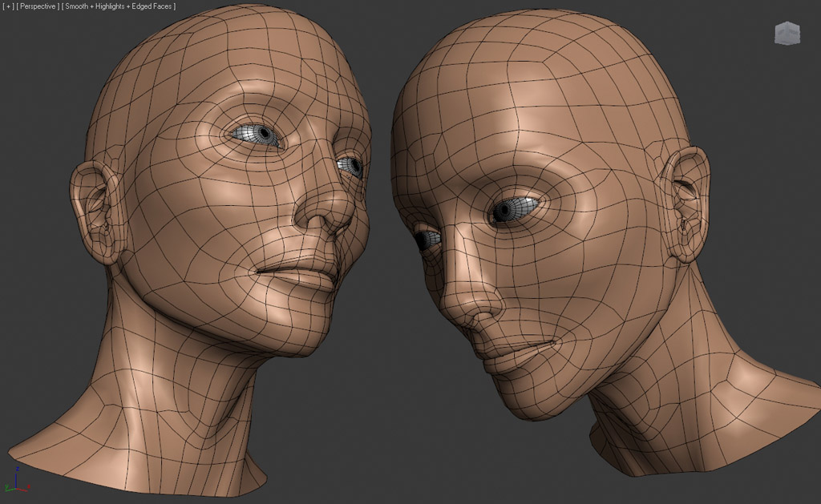This screenshot has width=821, height=504.
Task: Click the right head's lips
Action: [521, 345]
